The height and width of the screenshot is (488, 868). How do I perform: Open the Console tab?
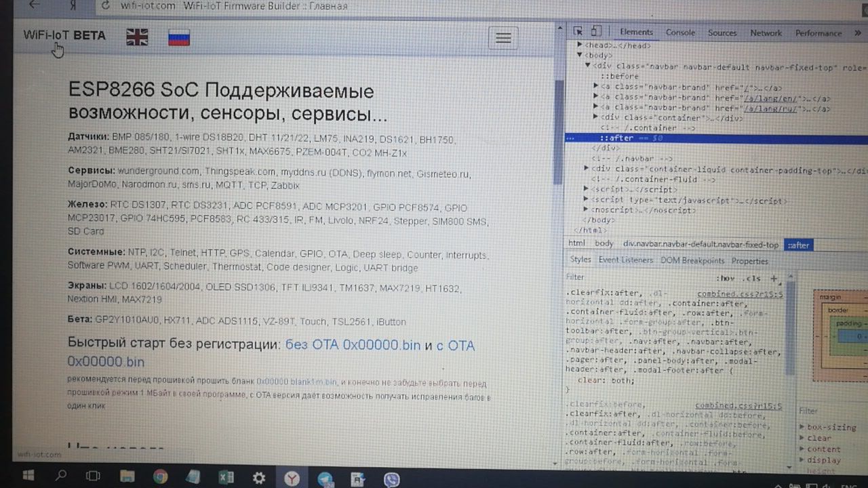pos(680,33)
